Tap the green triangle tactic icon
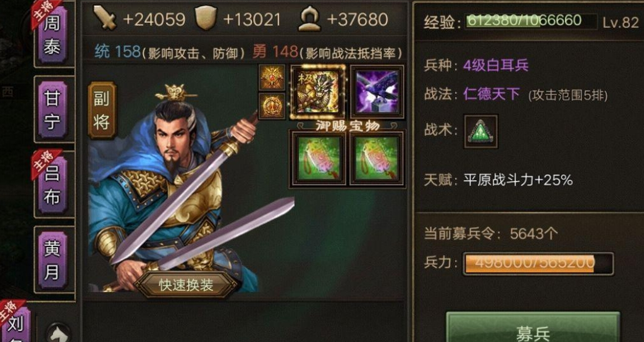 (481, 131)
